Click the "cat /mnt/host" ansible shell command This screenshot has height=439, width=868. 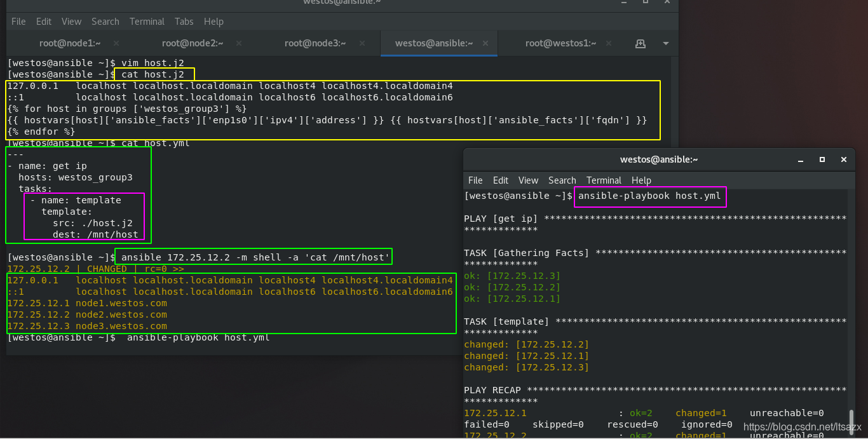click(x=254, y=257)
